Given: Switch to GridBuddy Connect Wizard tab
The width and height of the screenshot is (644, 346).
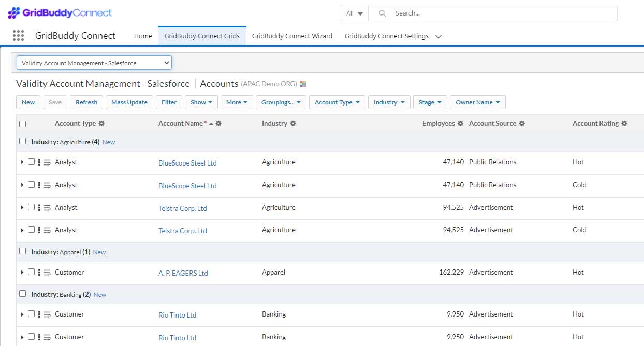Looking at the screenshot, I should pos(292,36).
